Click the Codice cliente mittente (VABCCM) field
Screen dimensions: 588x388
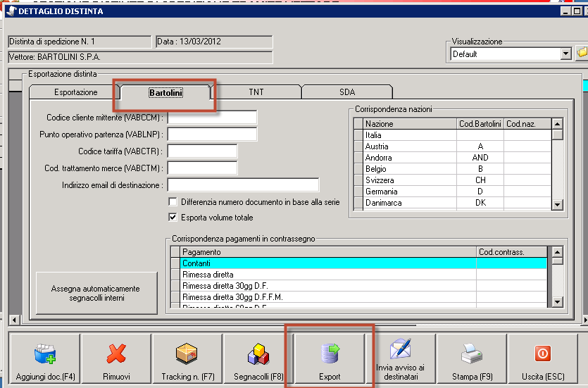point(212,118)
